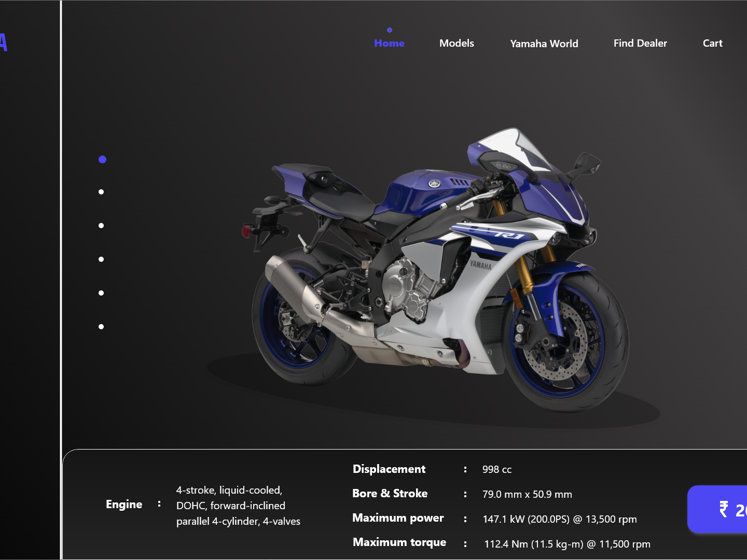Click the 'Displacement' label
The height and width of the screenshot is (560, 747).
(389, 469)
